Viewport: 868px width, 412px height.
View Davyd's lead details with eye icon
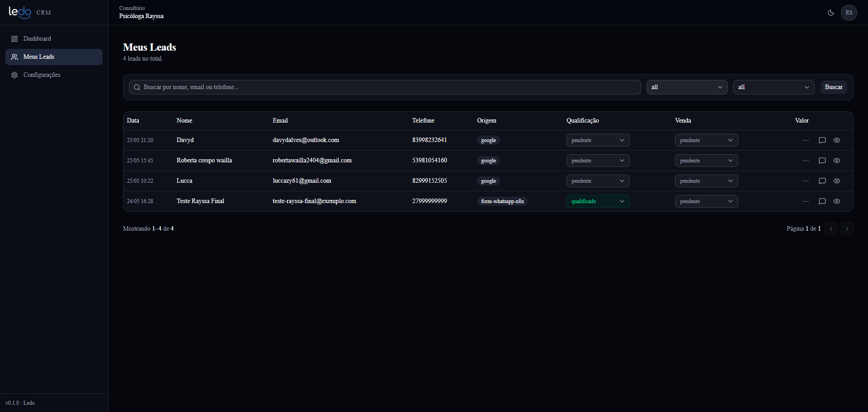click(837, 140)
